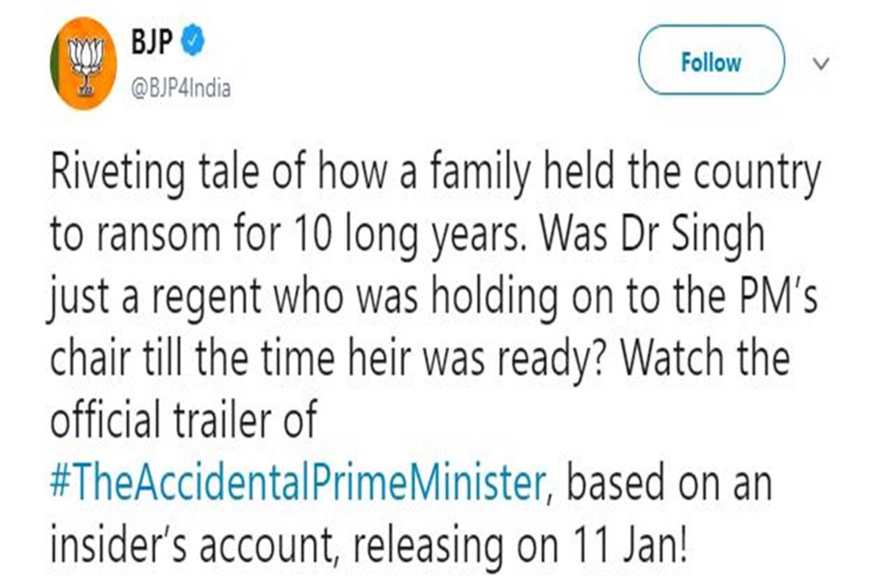Open the BJP display name link
Screen dimensions: 882x588
point(152,44)
